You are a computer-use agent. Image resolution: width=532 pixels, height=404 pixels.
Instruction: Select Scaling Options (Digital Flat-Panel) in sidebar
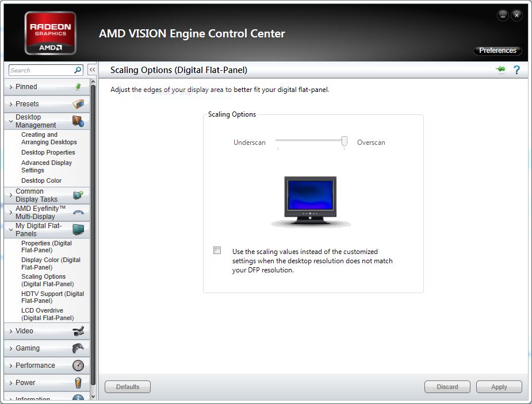point(47,280)
